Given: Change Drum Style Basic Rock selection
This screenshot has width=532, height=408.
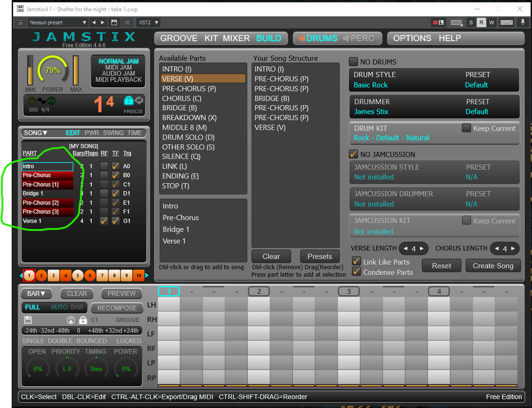Looking at the screenshot, I should 371,85.
